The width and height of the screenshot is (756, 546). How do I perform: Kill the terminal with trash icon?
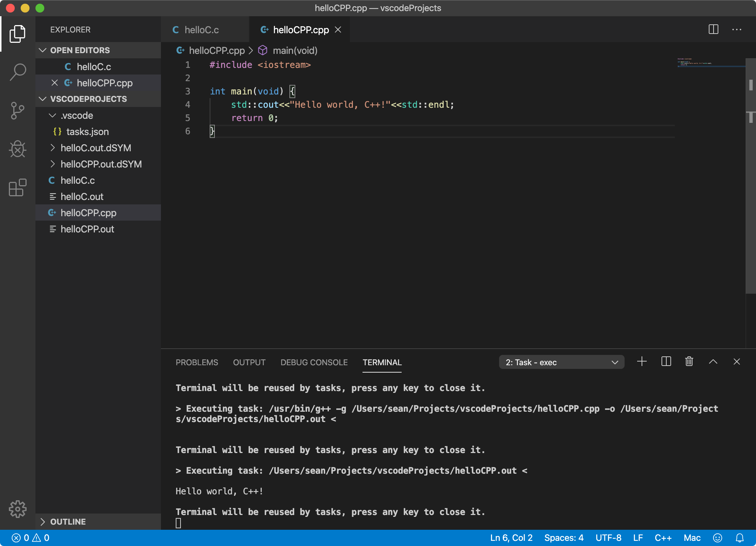[689, 362]
